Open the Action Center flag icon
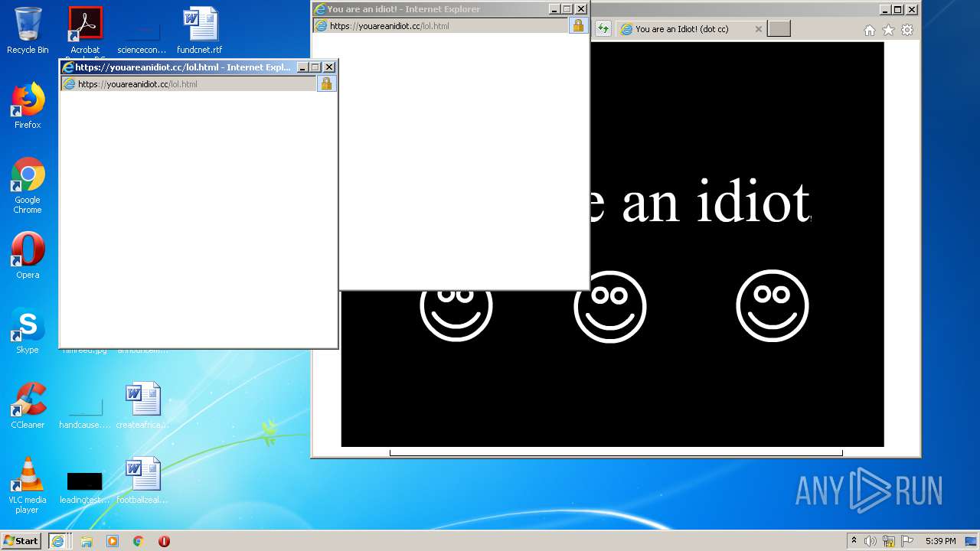The image size is (980, 551). coord(907,541)
